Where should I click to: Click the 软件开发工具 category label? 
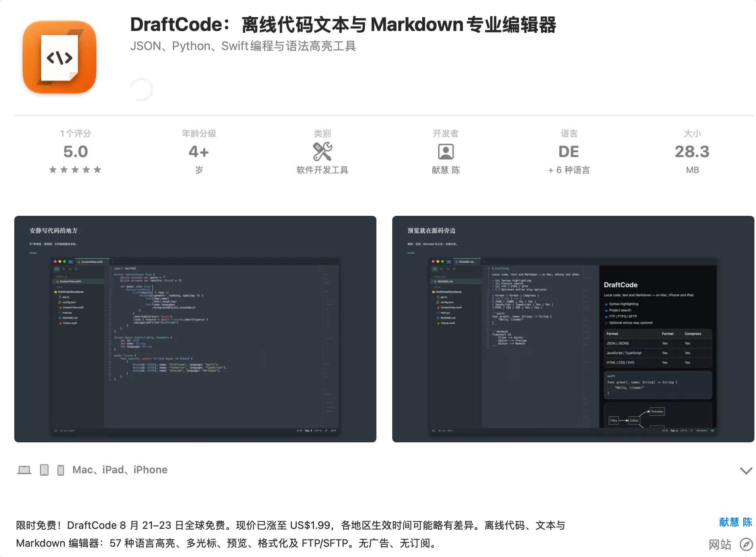click(322, 170)
